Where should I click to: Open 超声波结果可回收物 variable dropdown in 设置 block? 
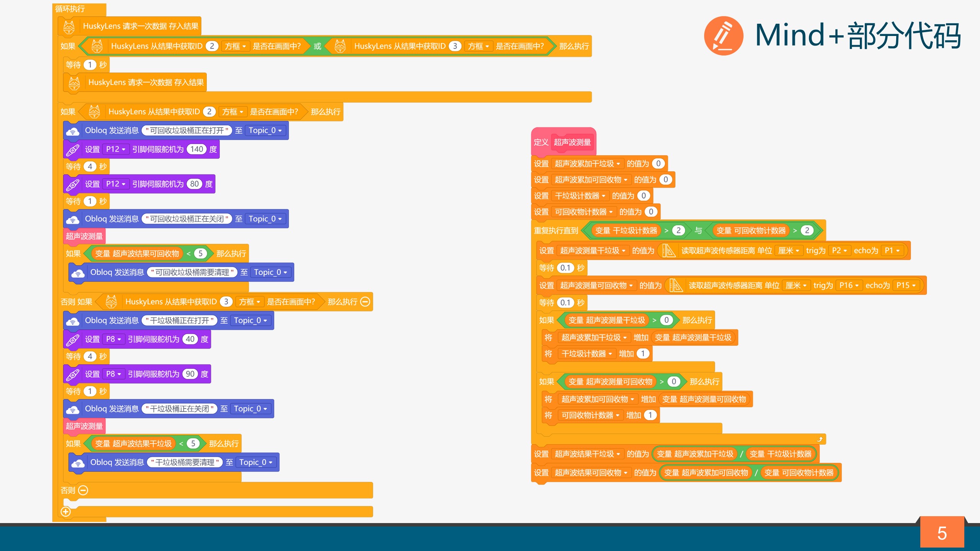pos(591,473)
